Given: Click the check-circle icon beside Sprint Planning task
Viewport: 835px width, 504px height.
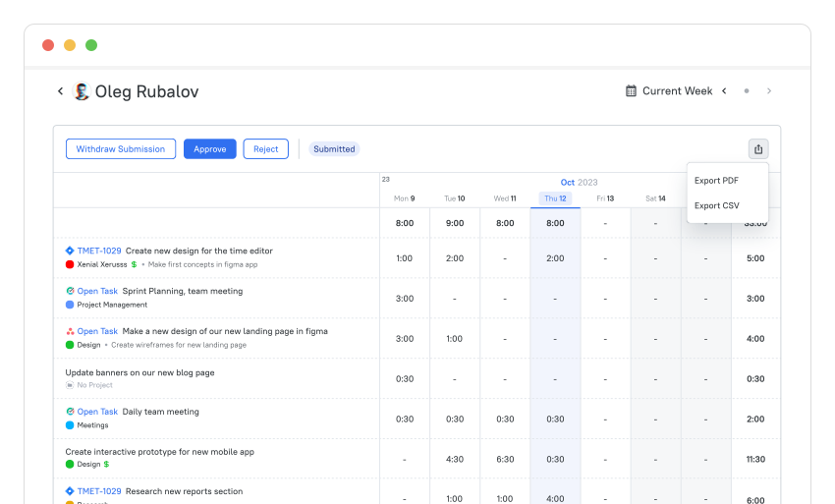Looking at the screenshot, I should coord(70,291).
